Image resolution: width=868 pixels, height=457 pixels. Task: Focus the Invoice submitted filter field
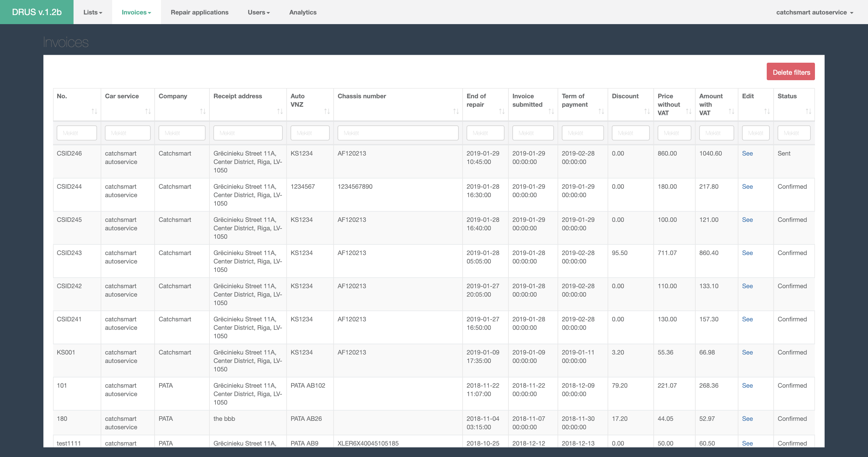click(x=533, y=133)
